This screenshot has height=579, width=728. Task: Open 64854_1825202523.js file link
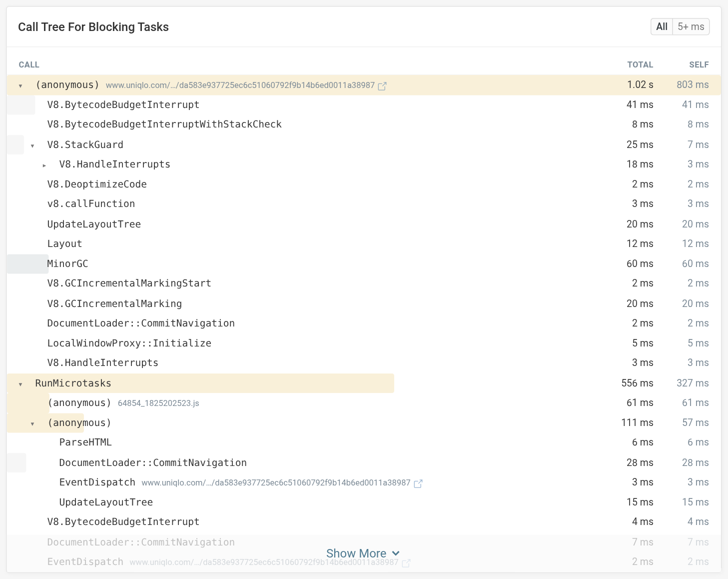(158, 403)
